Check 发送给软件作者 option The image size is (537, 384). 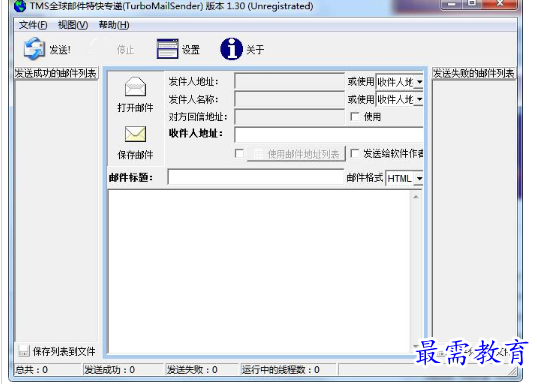[355, 153]
